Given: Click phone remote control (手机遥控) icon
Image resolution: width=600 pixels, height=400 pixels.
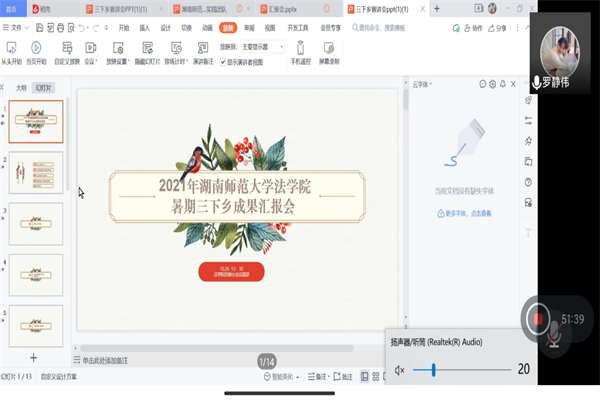Looking at the screenshot, I should tap(300, 48).
